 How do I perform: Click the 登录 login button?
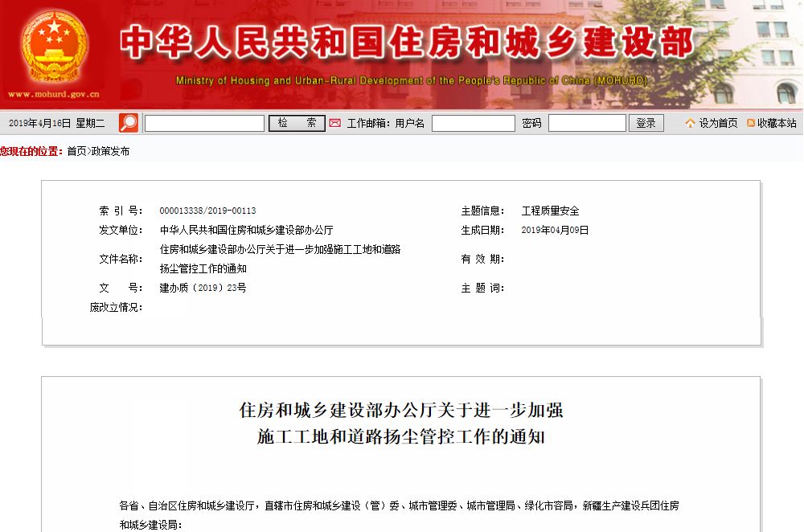(x=646, y=123)
